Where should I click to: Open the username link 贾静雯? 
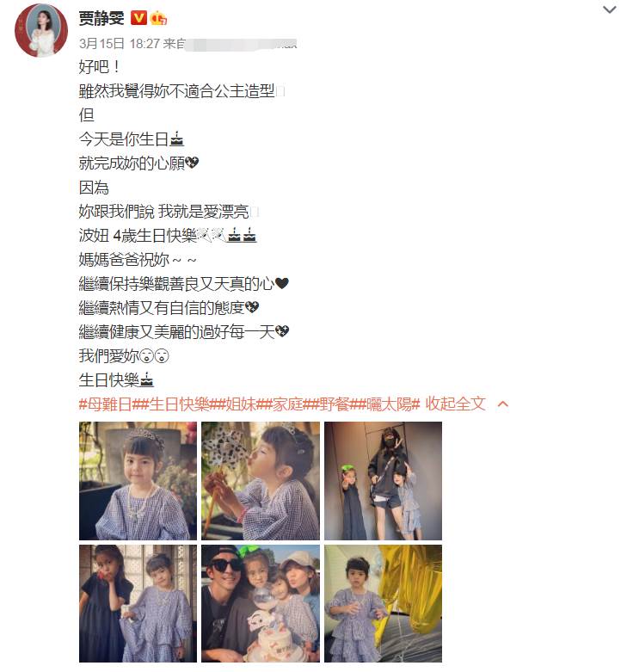[101, 18]
